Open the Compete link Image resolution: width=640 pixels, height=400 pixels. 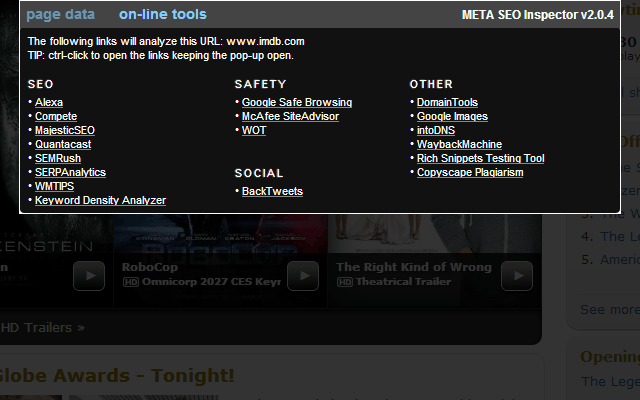click(x=56, y=116)
